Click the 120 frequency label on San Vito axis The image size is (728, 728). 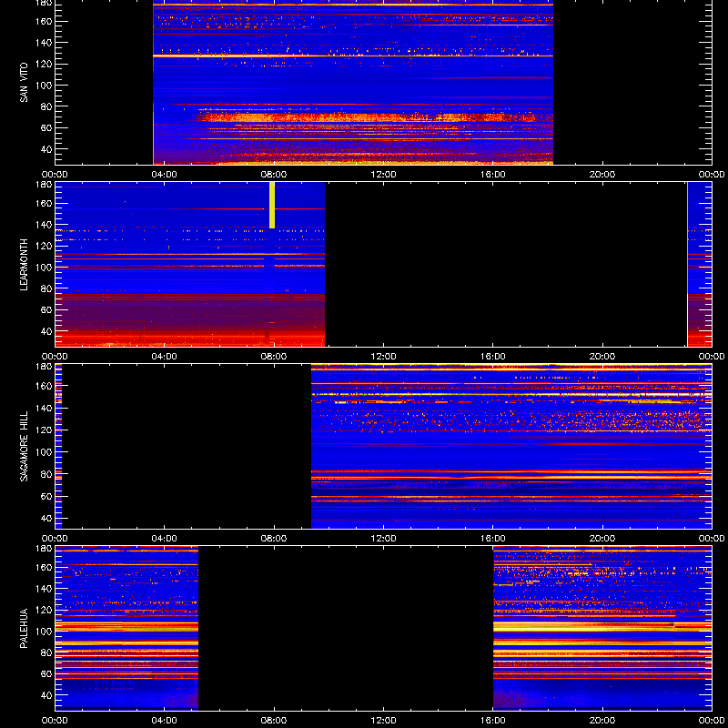click(44, 64)
